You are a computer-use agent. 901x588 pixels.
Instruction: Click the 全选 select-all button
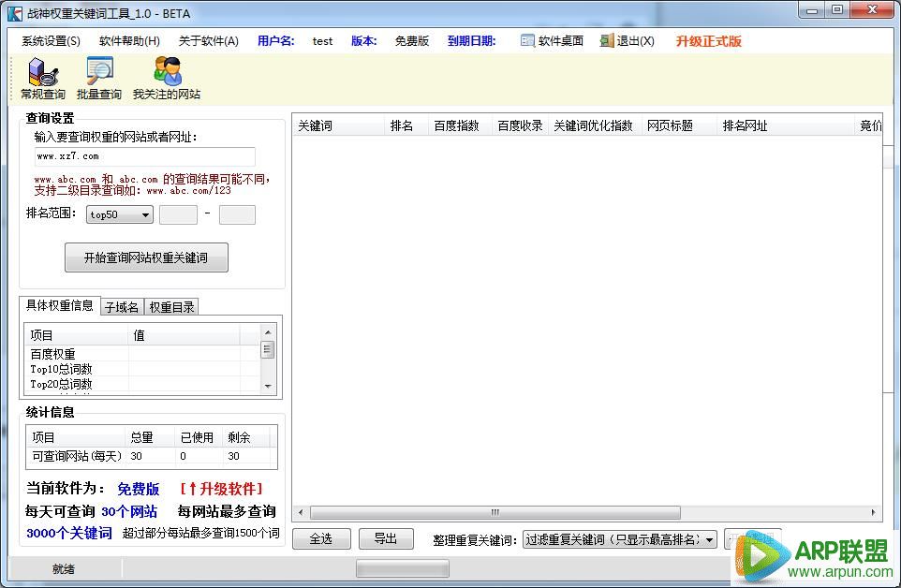point(321,538)
